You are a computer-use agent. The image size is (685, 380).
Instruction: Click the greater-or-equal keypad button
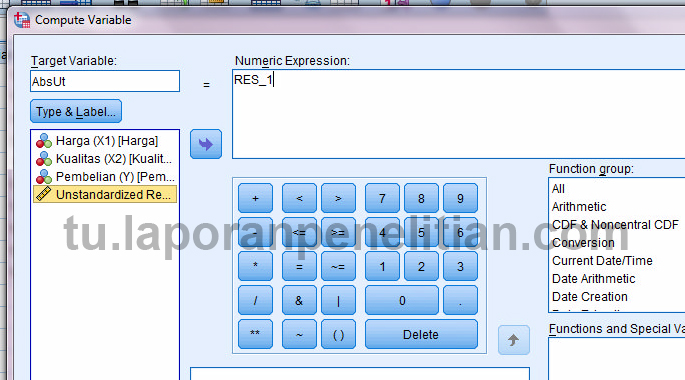(338, 232)
